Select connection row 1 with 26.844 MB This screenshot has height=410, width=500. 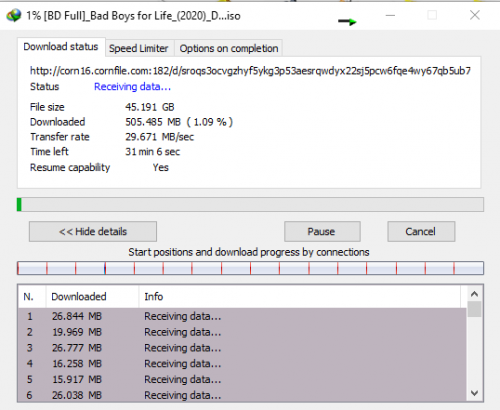pos(242,316)
